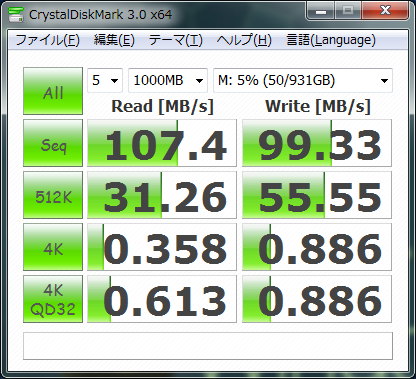Start all benchmarks with the All button
Image resolution: width=416 pixels, height=379 pixels.
point(53,91)
